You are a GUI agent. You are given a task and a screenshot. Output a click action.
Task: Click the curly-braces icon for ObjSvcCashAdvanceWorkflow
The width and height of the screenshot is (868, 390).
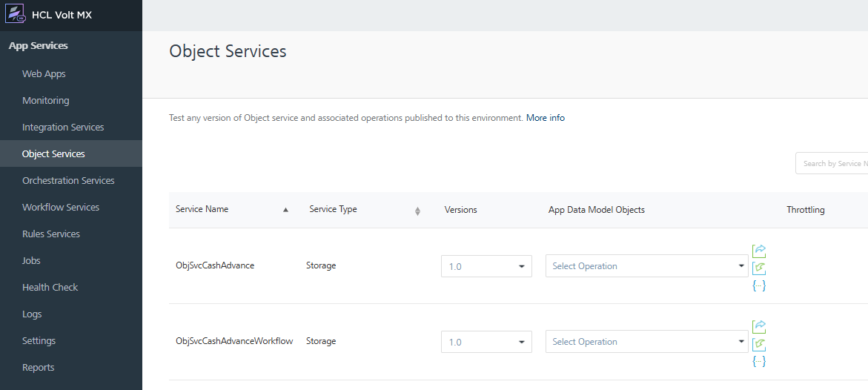point(759,361)
